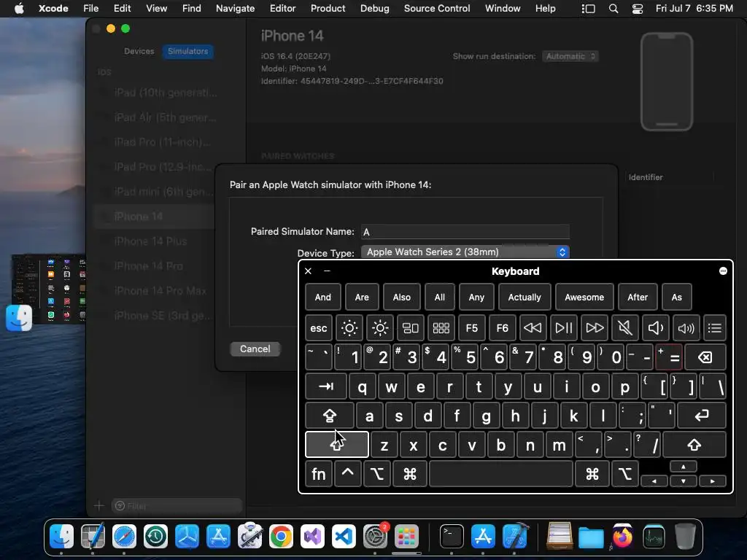Toggle the right option key
Viewport: 747px width, 560px height.
click(624, 474)
